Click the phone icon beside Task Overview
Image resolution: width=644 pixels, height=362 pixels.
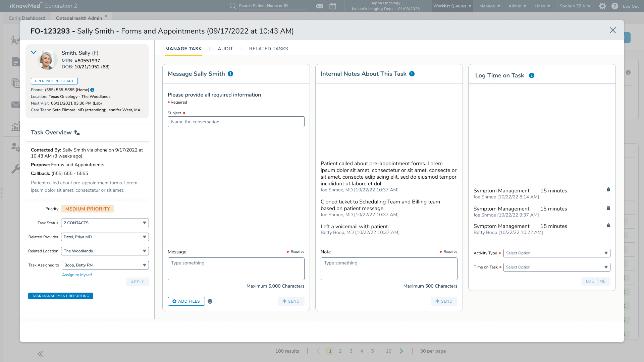pyautogui.click(x=77, y=132)
